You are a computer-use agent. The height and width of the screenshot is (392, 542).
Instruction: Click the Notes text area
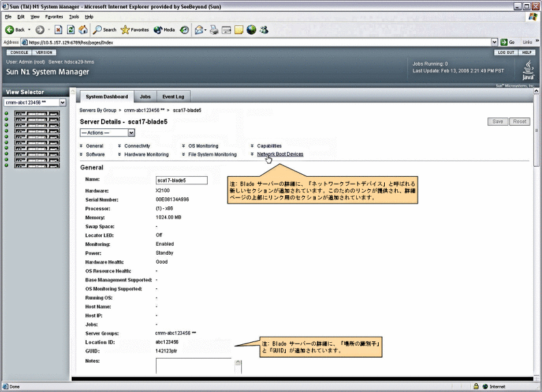coord(193,366)
